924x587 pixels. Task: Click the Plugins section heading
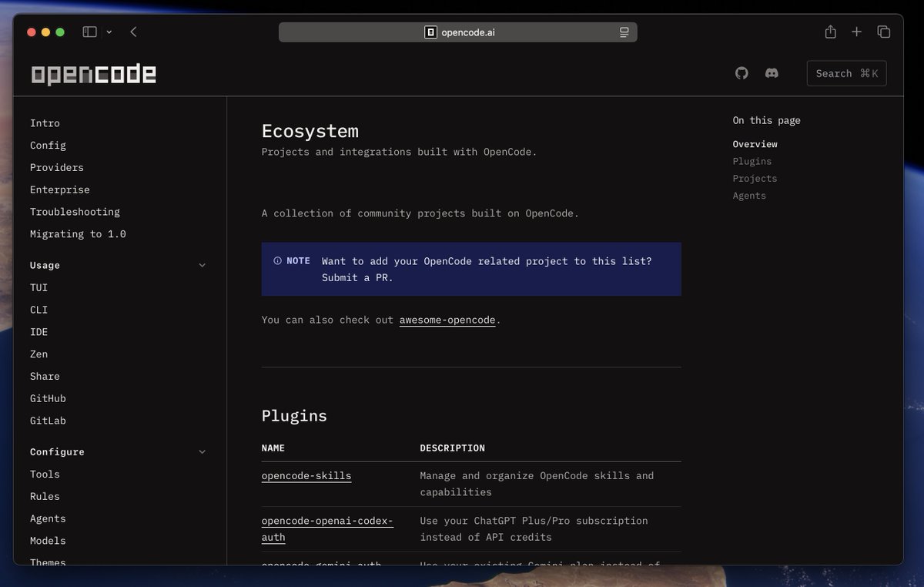point(294,416)
